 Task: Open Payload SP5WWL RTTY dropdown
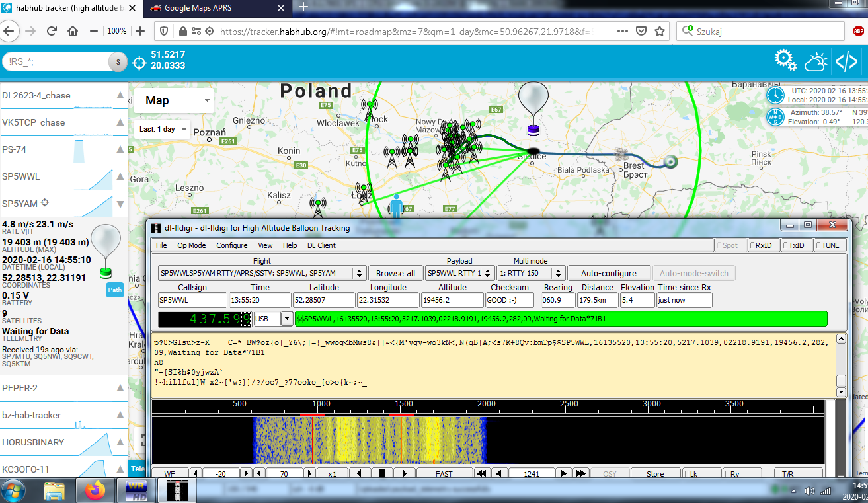click(x=459, y=273)
